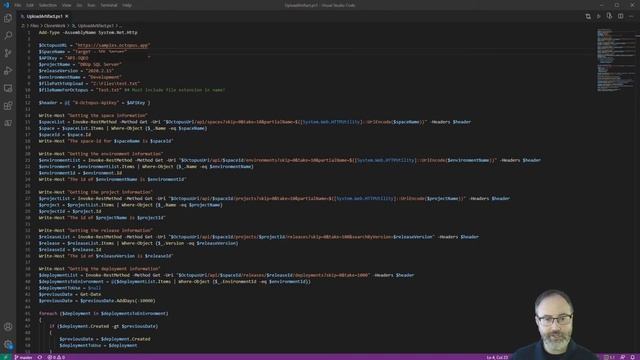
Task: Click the minimap code overview
Action: (x=616, y=60)
